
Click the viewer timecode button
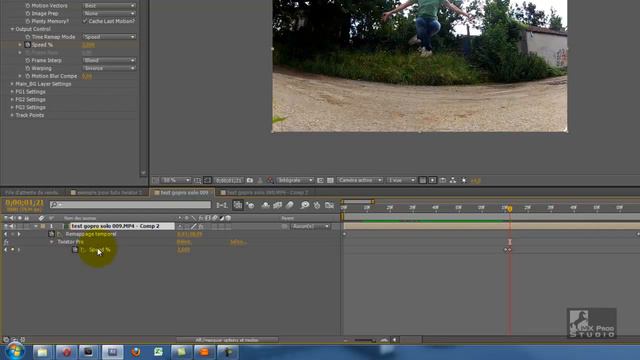[x=229, y=180]
